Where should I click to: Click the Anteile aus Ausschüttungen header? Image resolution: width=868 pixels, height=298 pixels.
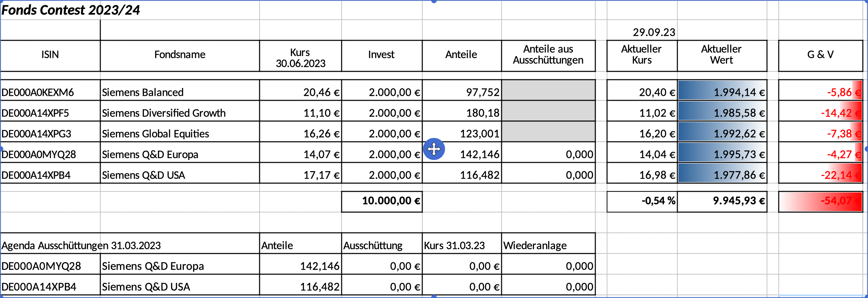[x=548, y=55]
